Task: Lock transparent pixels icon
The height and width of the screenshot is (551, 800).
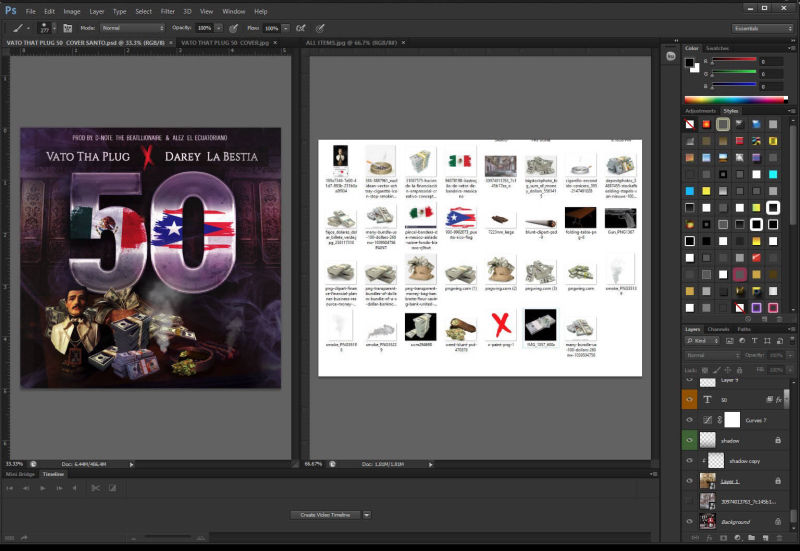Action: point(705,370)
